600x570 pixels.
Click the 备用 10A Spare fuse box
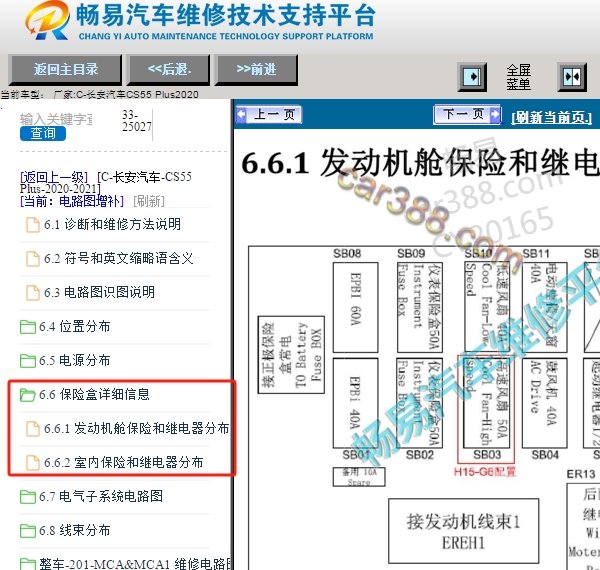pos(359,477)
